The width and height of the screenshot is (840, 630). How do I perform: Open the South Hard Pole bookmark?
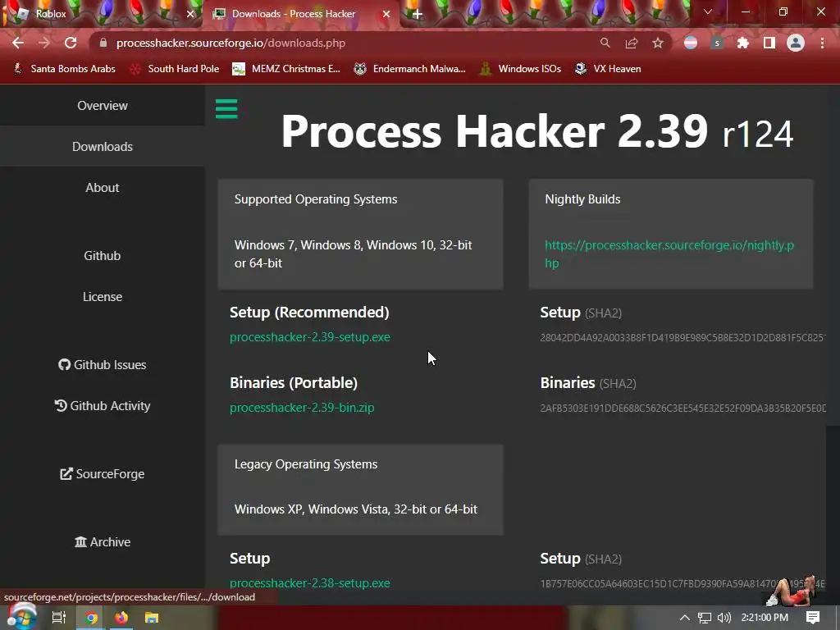click(x=175, y=69)
